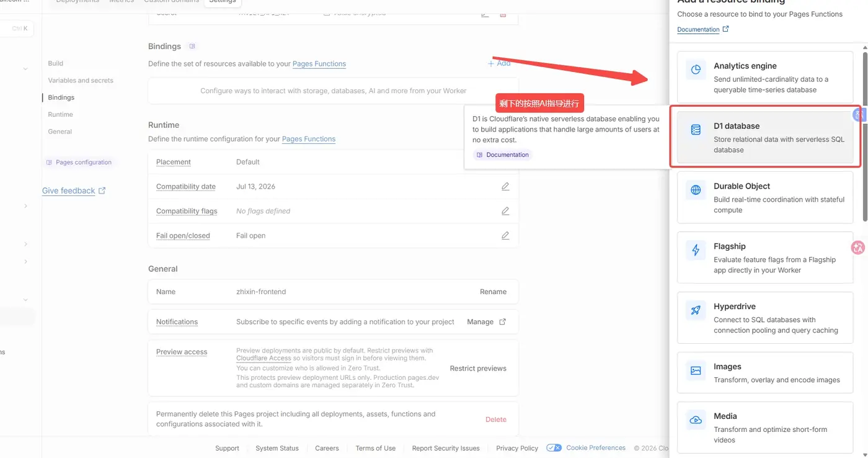Image resolution: width=868 pixels, height=458 pixels.
Task: Pick the Durable Object globe icon
Action: (696, 190)
